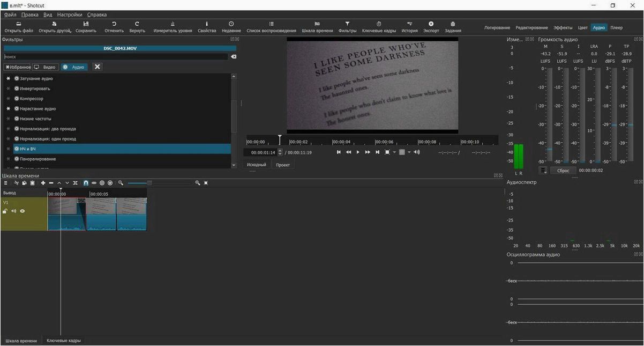The image size is (644, 346).
Task: Unfavorite the Затухание аудио filter star
Action: click(x=8, y=79)
